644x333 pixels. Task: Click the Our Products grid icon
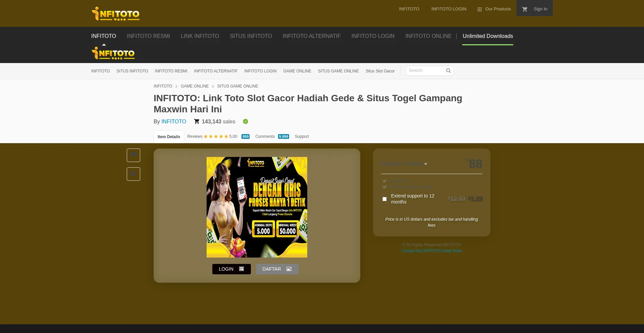point(479,9)
